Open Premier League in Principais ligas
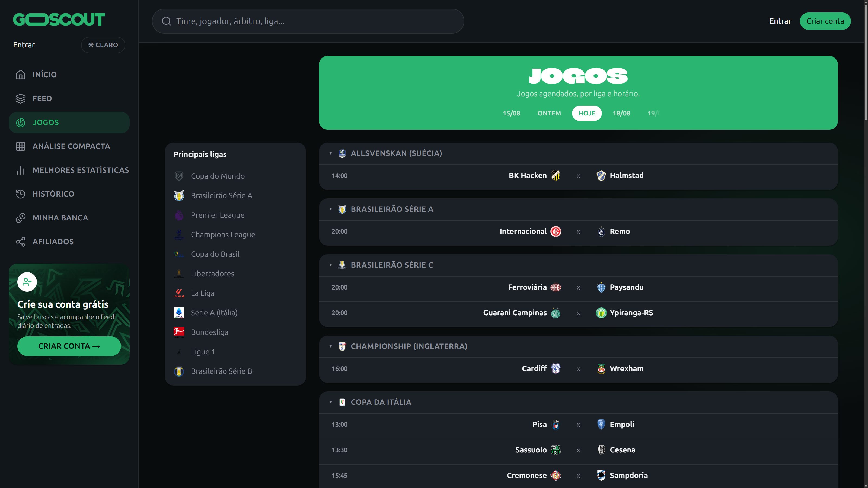This screenshot has width=868, height=488. pos(235,215)
